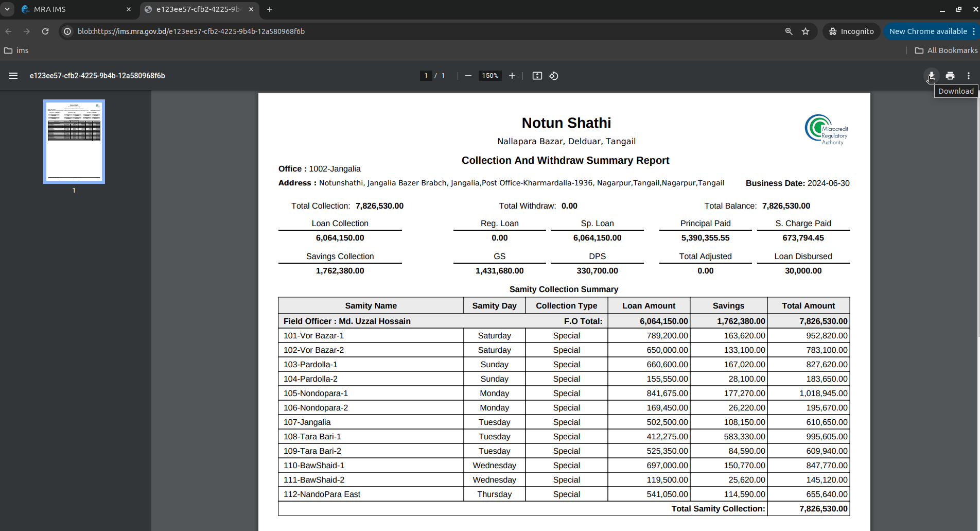Click the 110-BawShaid-1 samity name
980x531 pixels.
[314, 465]
